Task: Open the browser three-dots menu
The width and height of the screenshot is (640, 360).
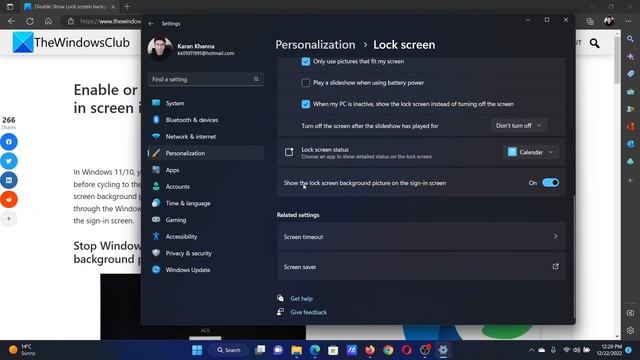Action: (628, 21)
